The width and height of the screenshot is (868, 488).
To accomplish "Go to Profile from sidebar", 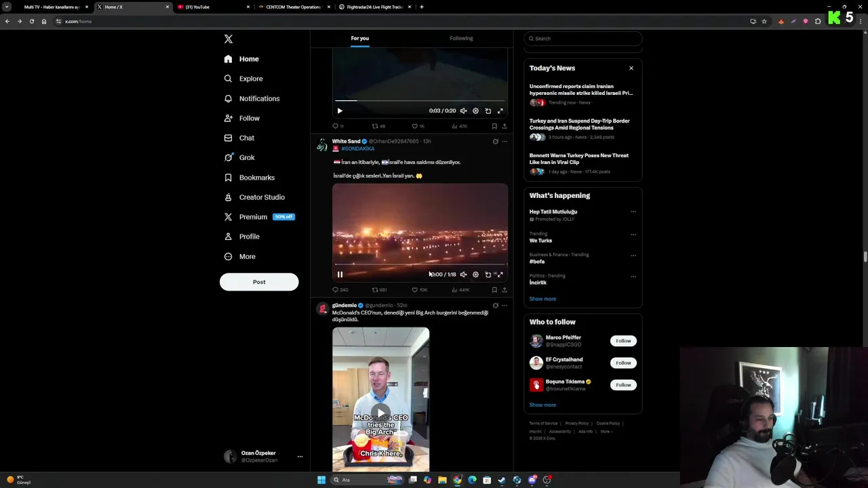I will pyautogui.click(x=242, y=237).
